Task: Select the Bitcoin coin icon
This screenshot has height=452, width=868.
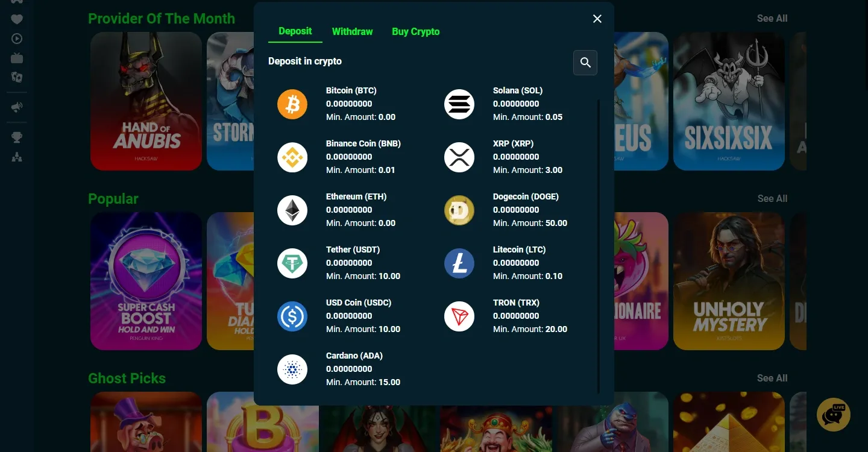Action: click(x=292, y=104)
